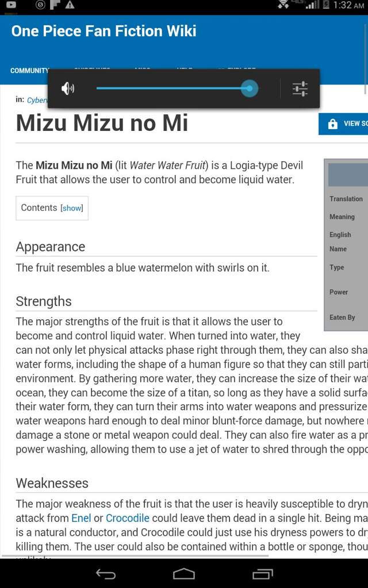Tap the Android back navigation button

[x=106, y=574]
